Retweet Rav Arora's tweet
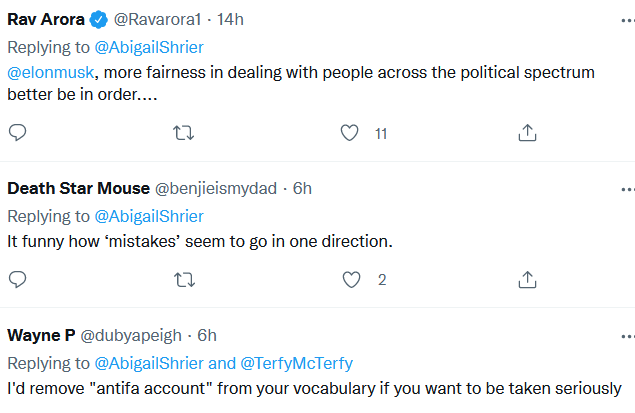Screen dimensions: 635x413 [x=183, y=133]
